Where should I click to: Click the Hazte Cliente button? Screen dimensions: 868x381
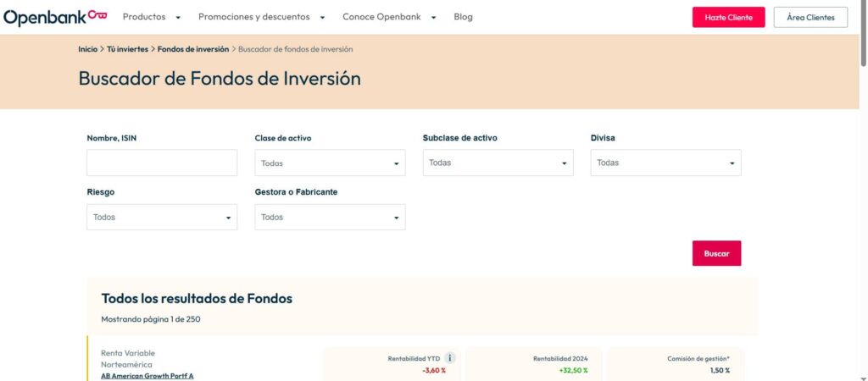point(728,17)
